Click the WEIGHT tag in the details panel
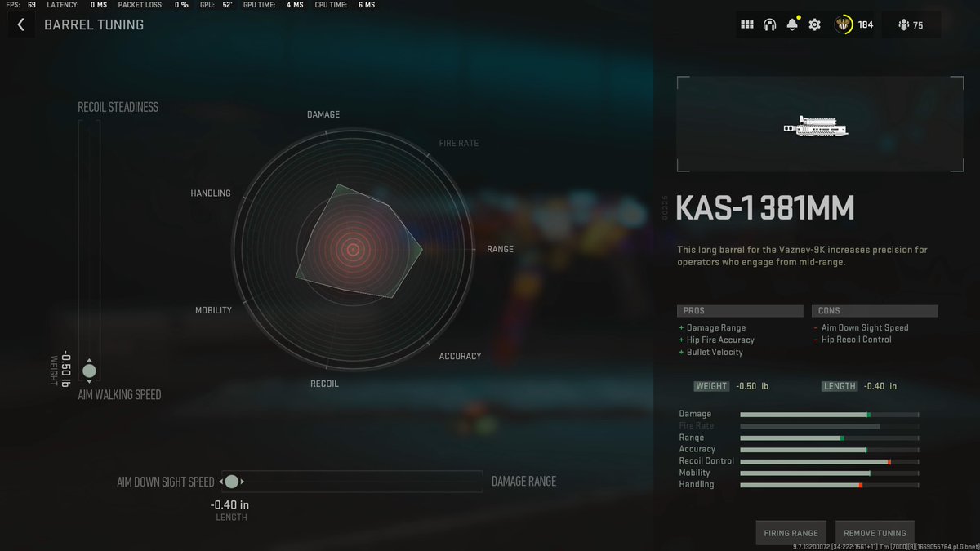The width and height of the screenshot is (980, 551). point(711,386)
